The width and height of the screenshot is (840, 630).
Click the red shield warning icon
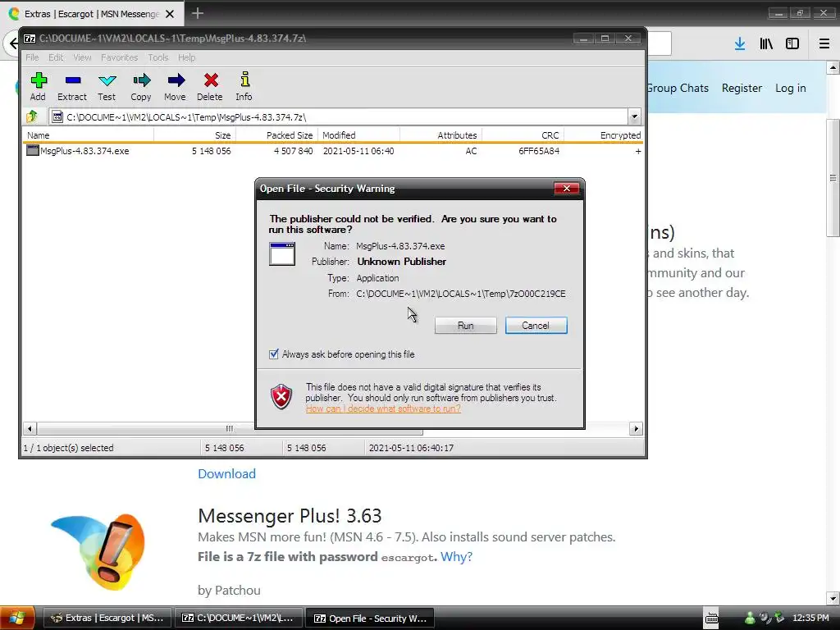(x=281, y=397)
